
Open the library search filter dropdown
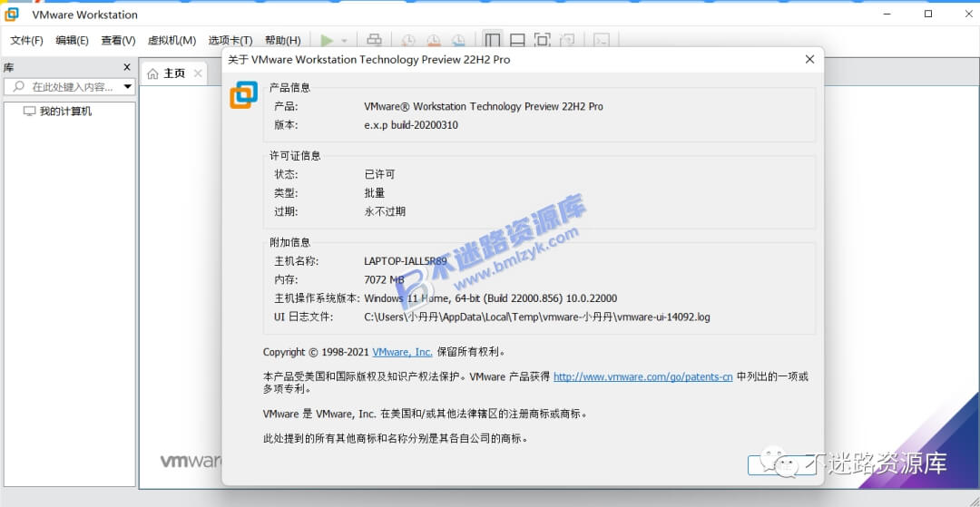pos(128,87)
